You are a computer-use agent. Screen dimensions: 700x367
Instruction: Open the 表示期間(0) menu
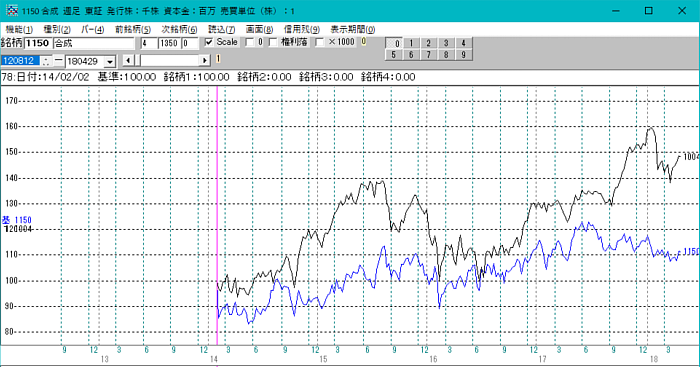click(353, 29)
